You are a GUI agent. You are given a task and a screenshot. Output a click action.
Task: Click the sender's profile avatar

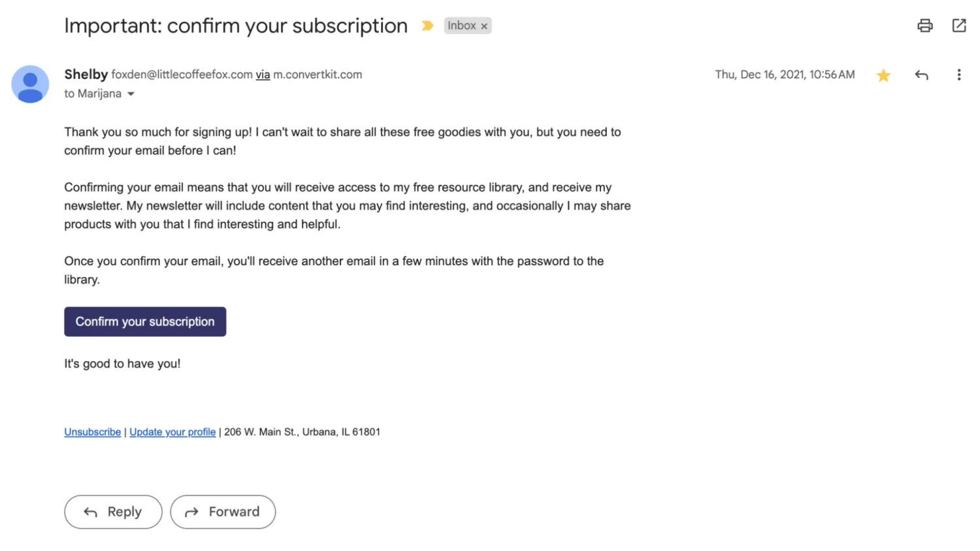click(x=30, y=84)
